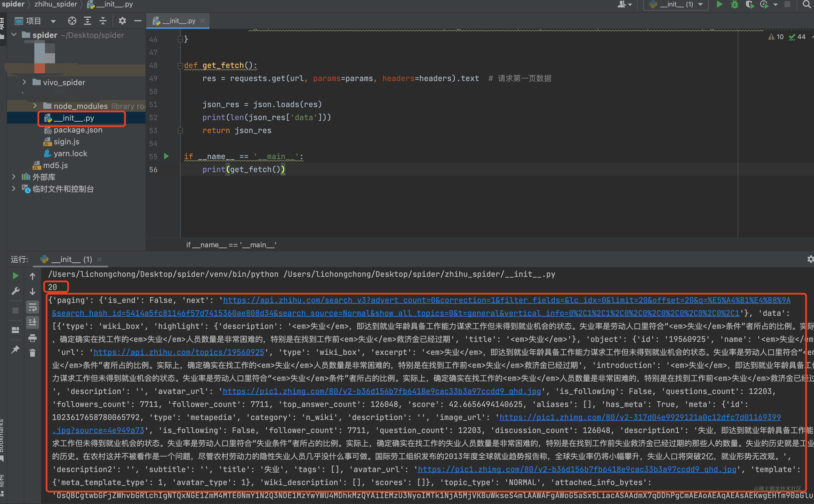Screen dimensions: 814x504
Task: Open project panel options via the gear icon
Action: 122,21
